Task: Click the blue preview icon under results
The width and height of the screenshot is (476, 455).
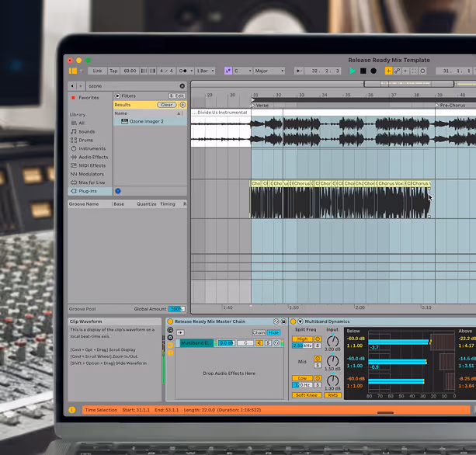Action: coord(118,191)
